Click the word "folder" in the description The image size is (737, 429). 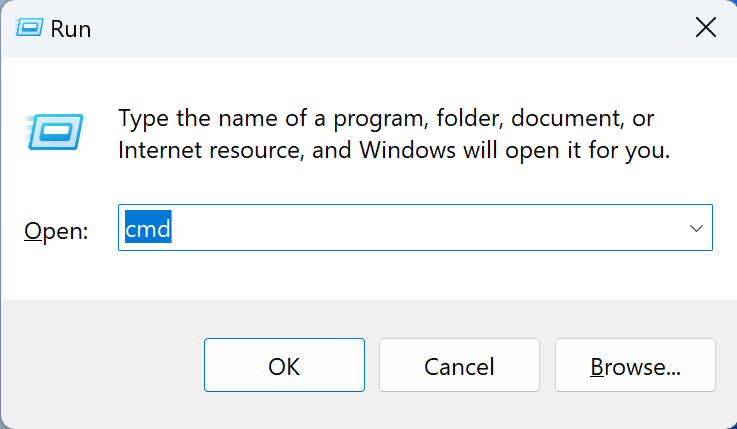click(x=466, y=118)
